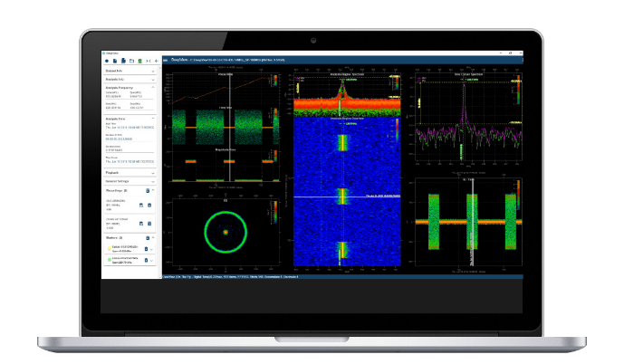The width and height of the screenshot is (624, 364).
Task: Click the trash icon on the yellow marker
Action: [146, 248]
